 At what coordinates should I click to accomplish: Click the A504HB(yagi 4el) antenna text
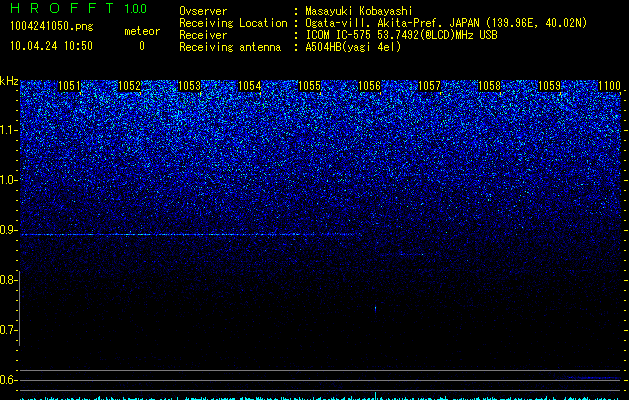tap(353, 47)
